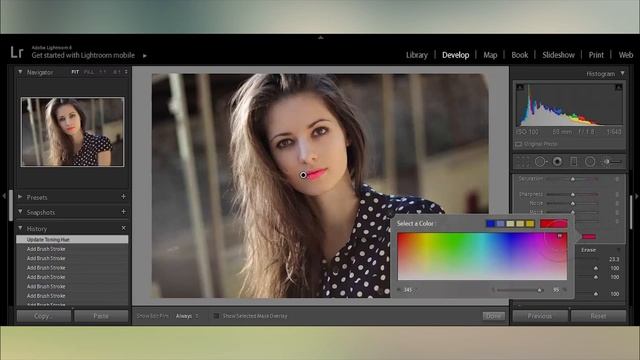640x360 pixels.
Task: Select the Erase brush mode
Action: pyautogui.click(x=589, y=250)
